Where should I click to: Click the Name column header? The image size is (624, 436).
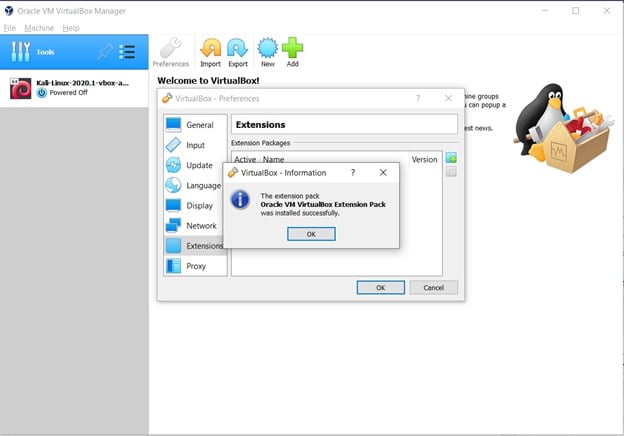273,160
